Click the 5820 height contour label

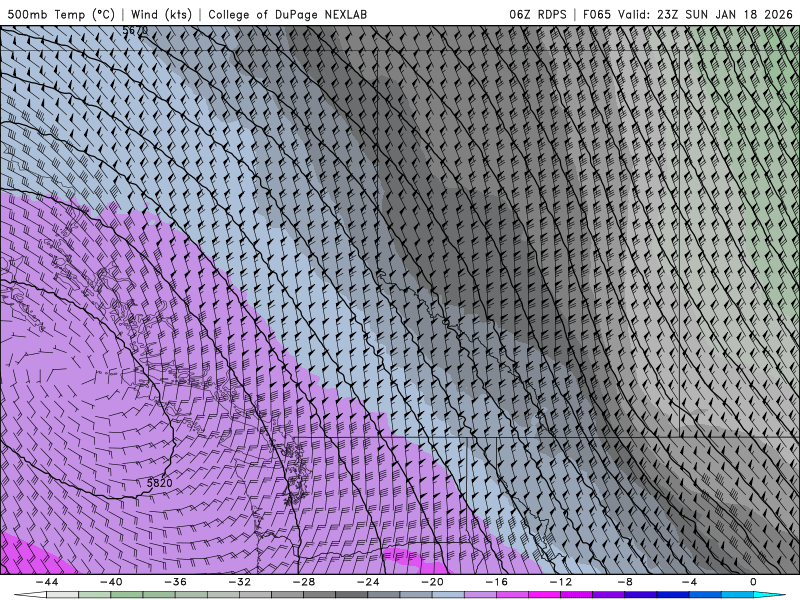point(160,483)
